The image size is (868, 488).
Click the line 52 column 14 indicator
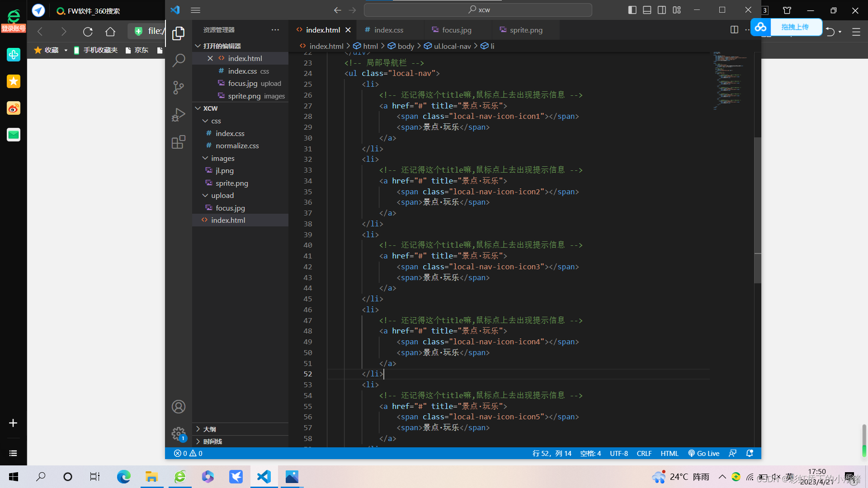click(x=552, y=454)
